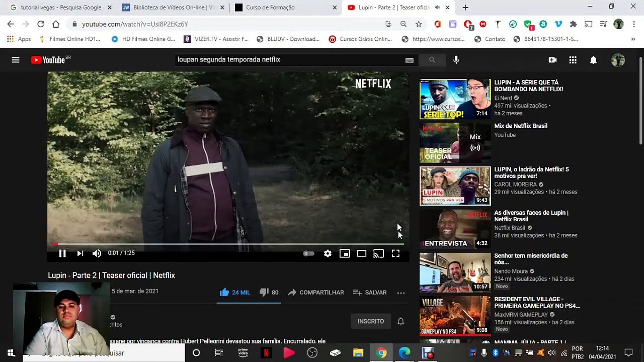Viewport: 644px width, 362px height.
Task: Enter full screen mode
Action: pos(395,253)
